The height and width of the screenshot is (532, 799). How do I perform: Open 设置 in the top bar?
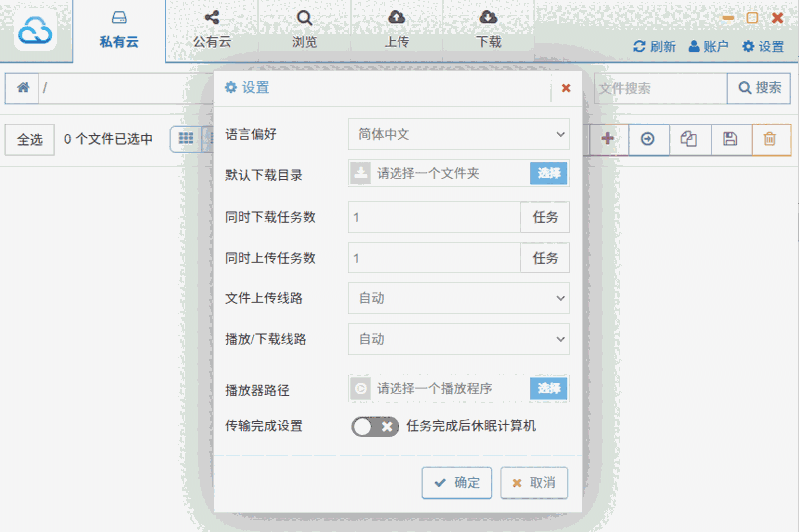pos(763,46)
